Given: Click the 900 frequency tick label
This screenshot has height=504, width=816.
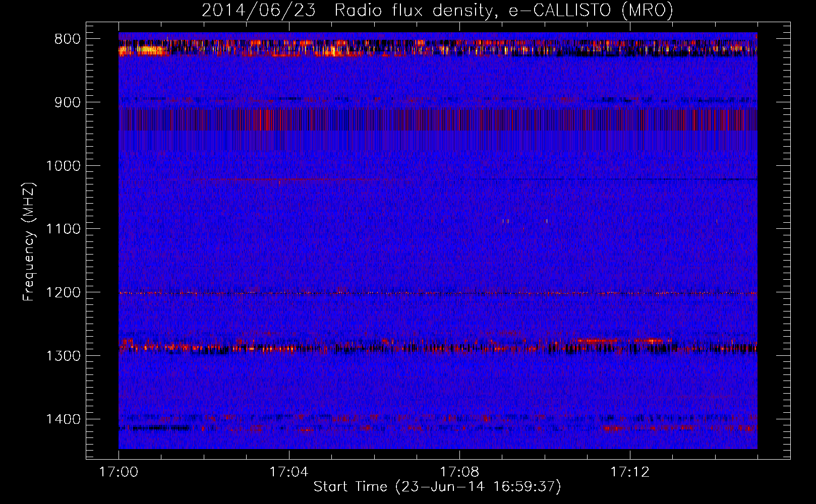Looking at the screenshot, I should pos(67,102).
